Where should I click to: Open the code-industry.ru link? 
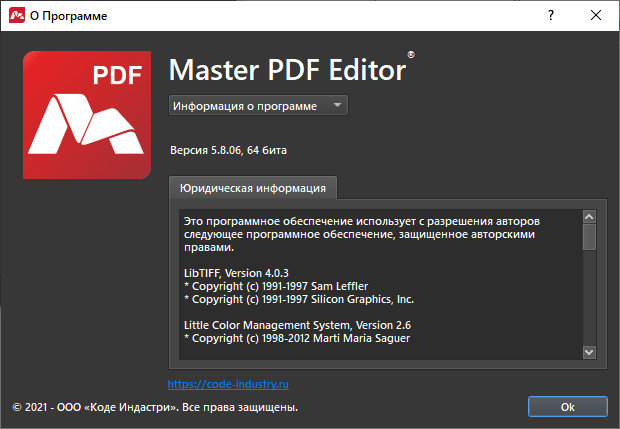(x=228, y=383)
